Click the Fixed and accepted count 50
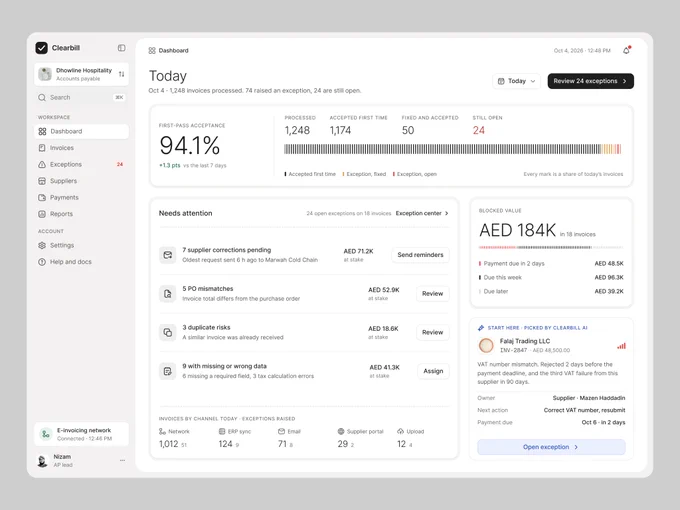Image resolution: width=680 pixels, height=510 pixels. [408, 131]
